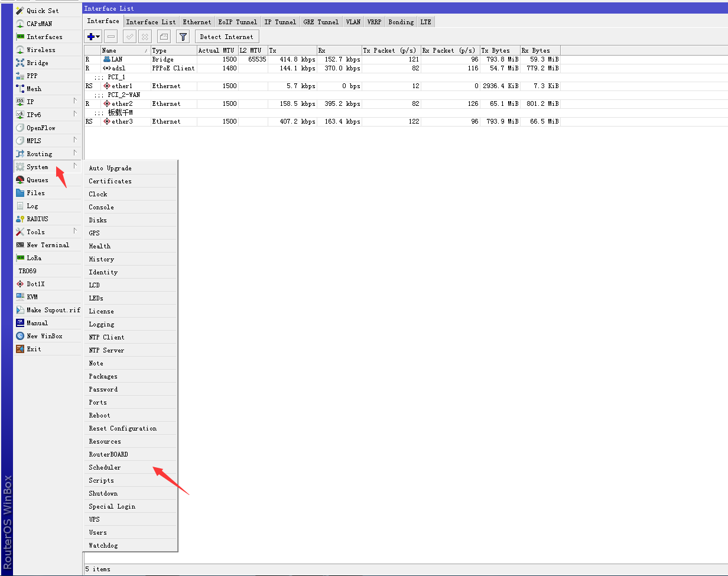The width and height of the screenshot is (728, 576).
Task: Click Exit in the sidebar
Action: pos(47,349)
